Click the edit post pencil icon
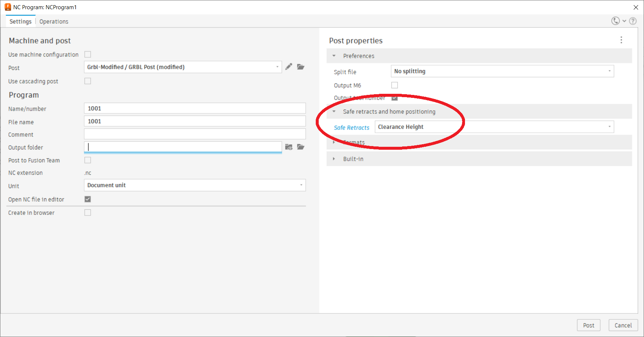This screenshot has height=337, width=644. pos(289,67)
